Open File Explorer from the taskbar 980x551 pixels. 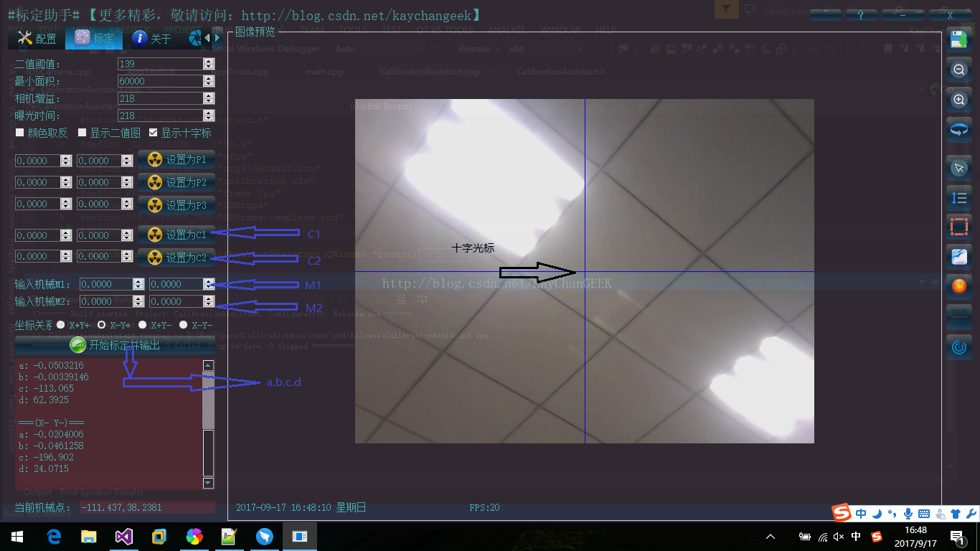pos(89,536)
